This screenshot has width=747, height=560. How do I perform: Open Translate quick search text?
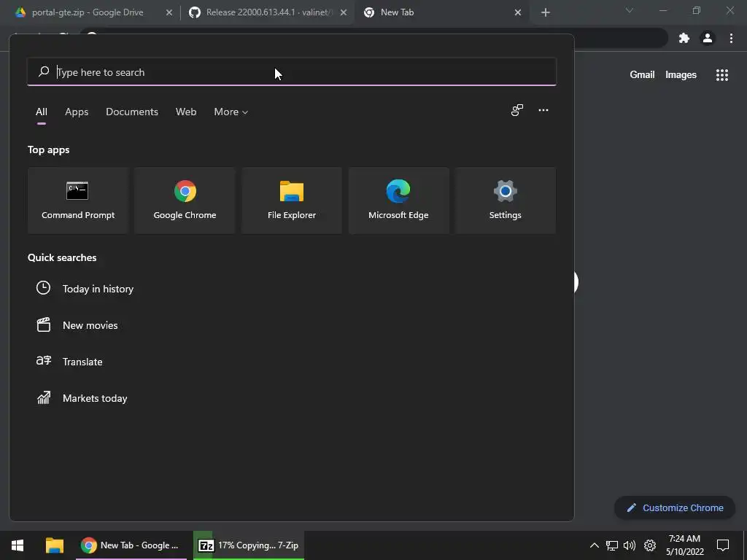pyautogui.click(x=82, y=362)
